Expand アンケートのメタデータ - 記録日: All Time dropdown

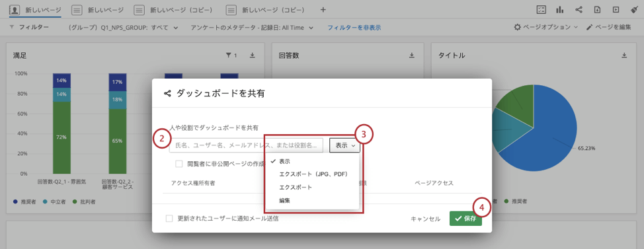click(252, 28)
